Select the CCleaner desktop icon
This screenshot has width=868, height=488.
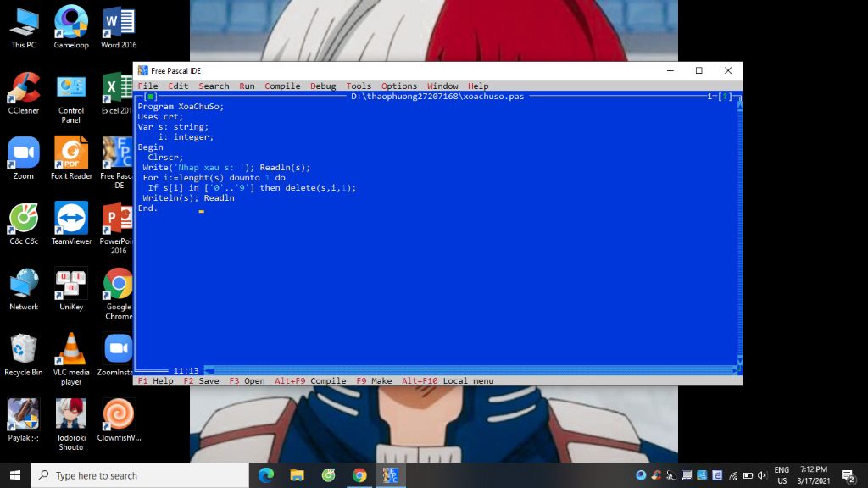24,93
